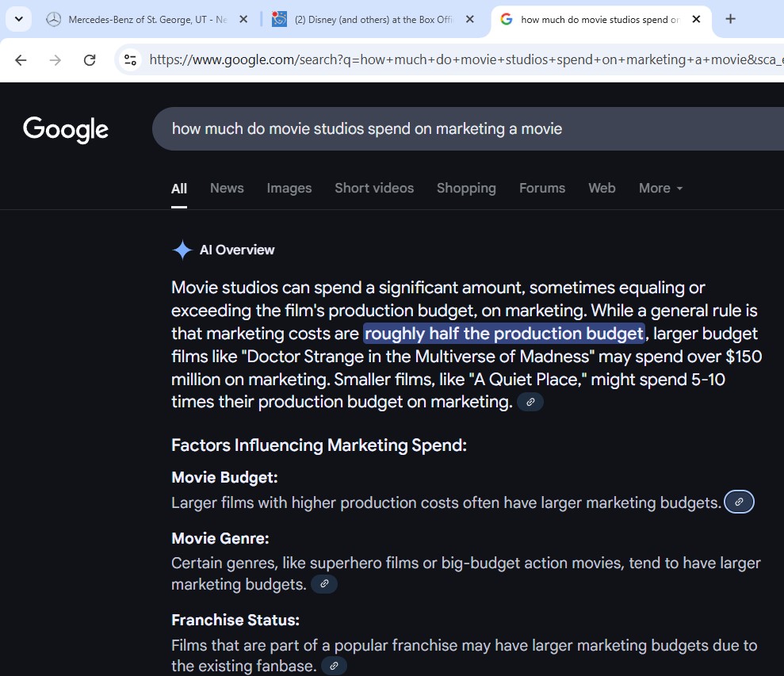Click the Google logo
This screenshot has width=784, height=676.
point(66,129)
